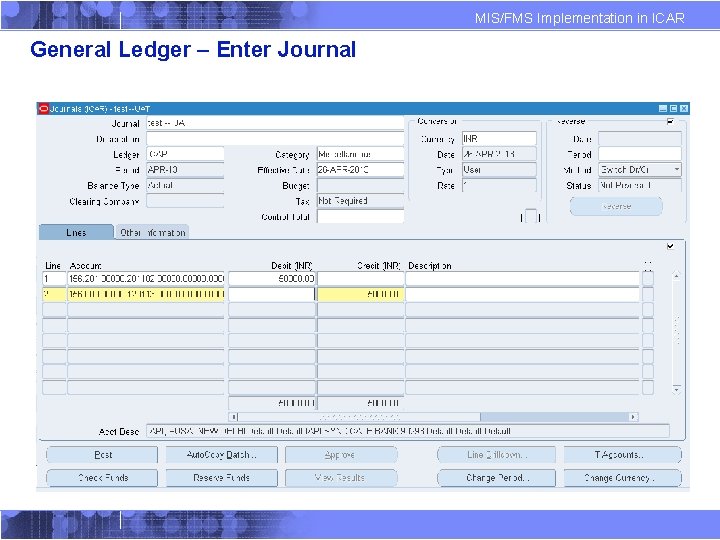Click the View Results button
The width and height of the screenshot is (720, 540).
341,478
